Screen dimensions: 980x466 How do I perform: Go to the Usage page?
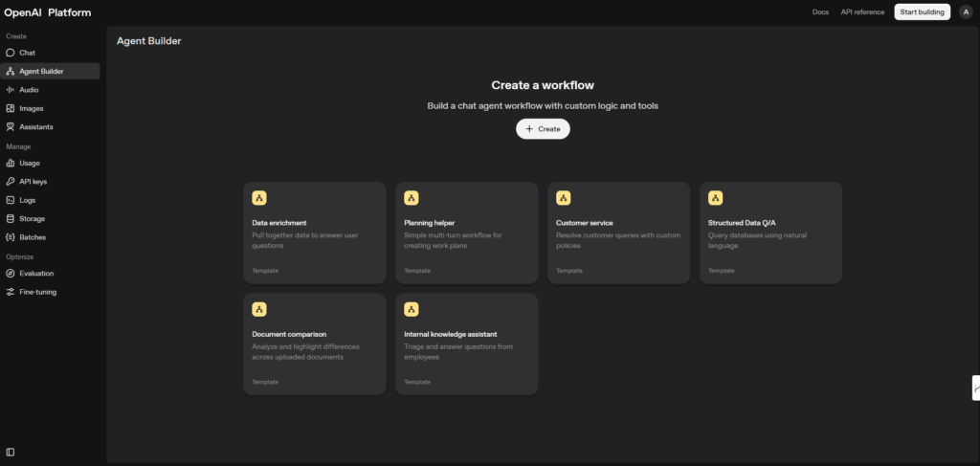(x=30, y=164)
